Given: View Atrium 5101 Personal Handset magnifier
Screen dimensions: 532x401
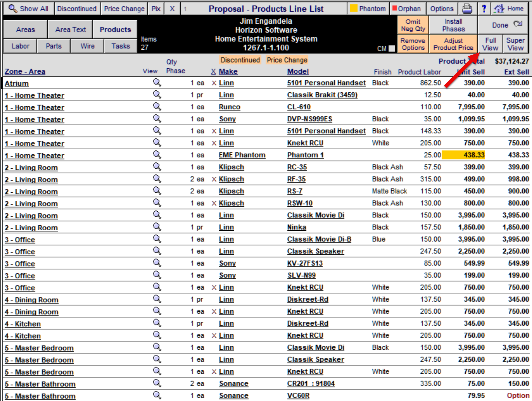Looking at the screenshot, I should tap(157, 83).
